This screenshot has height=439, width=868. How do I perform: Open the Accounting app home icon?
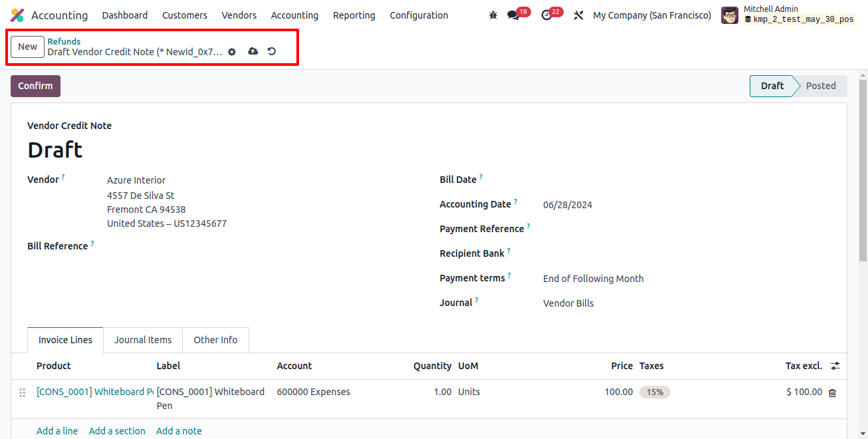[x=17, y=15]
